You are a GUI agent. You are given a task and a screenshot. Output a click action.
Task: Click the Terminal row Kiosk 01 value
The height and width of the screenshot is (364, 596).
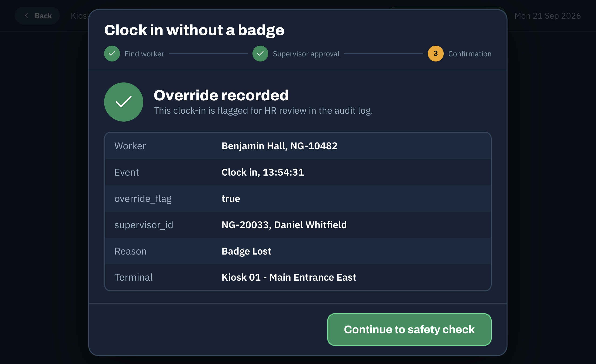point(289,277)
